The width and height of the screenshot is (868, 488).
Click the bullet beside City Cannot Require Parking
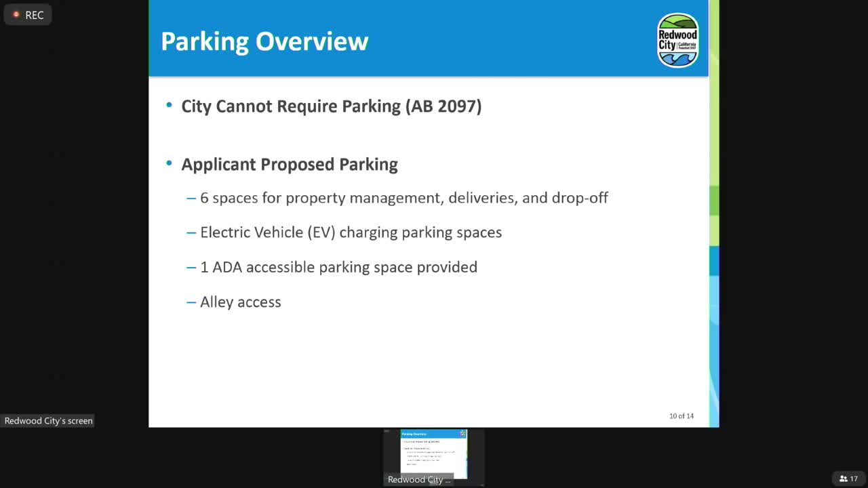tap(168, 106)
